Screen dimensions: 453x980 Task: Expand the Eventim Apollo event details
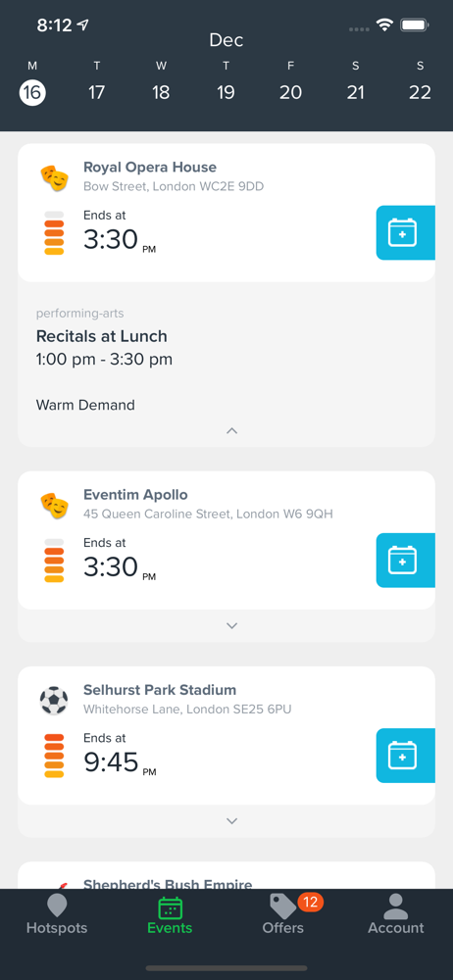coord(232,625)
